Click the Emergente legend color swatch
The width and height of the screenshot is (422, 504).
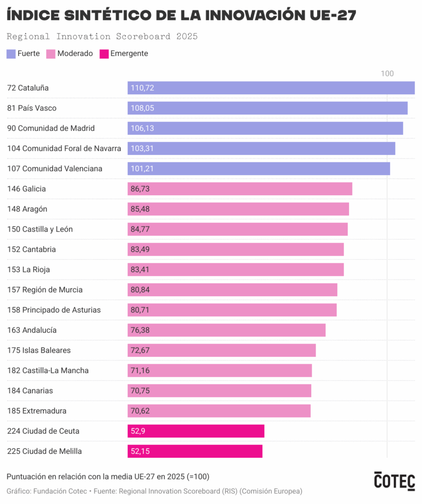[104, 54]
